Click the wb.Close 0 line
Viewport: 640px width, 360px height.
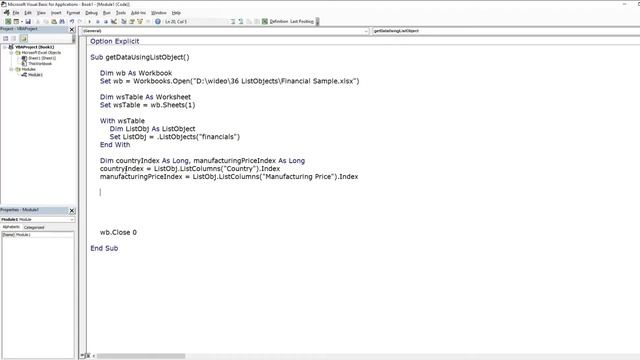(x=118, y=232)
